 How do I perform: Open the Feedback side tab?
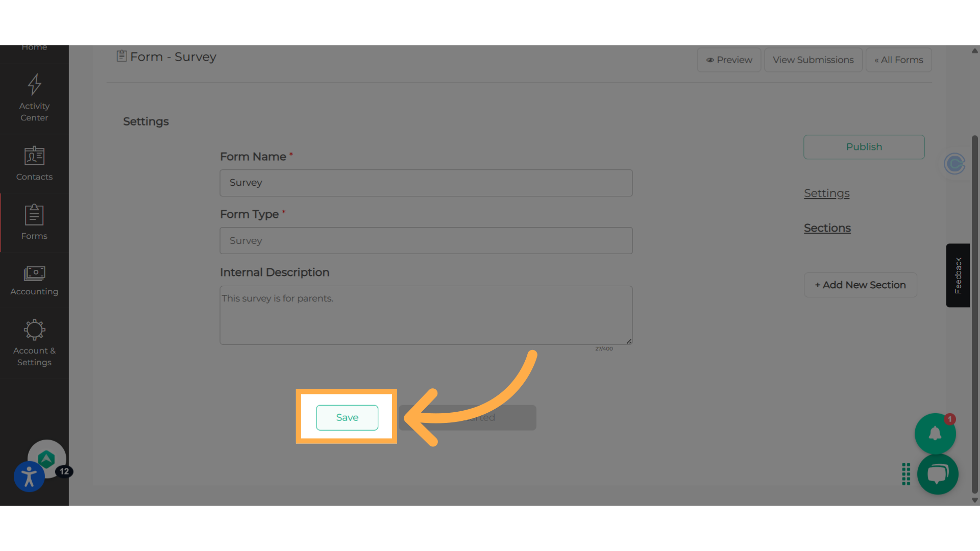pyautogui.click(x=958, y=275)
